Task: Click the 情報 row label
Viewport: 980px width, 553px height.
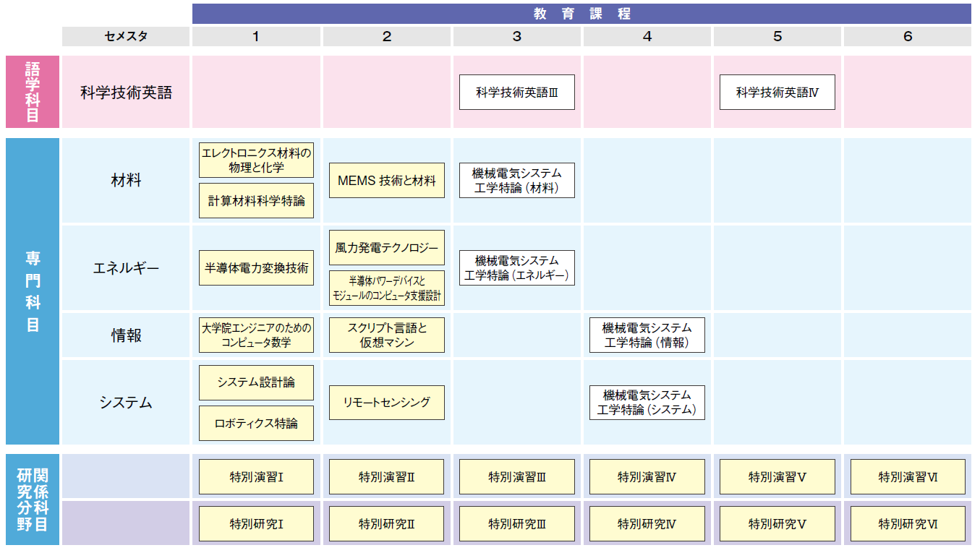Action: (x=126, y=335)
